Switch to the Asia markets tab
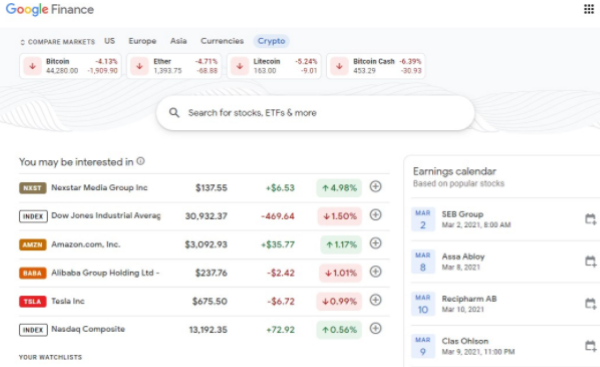This screenshot has width=600, height=367. (x=178, y=41)
